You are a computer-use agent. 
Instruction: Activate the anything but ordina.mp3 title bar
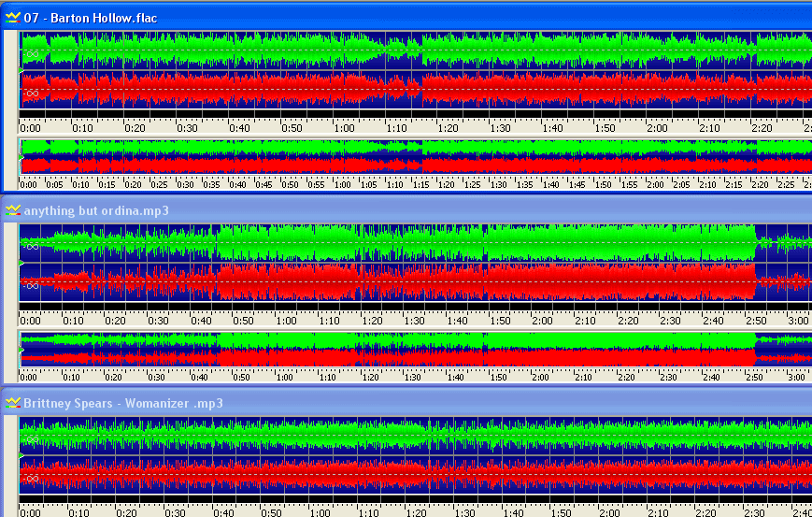point(406,210)
